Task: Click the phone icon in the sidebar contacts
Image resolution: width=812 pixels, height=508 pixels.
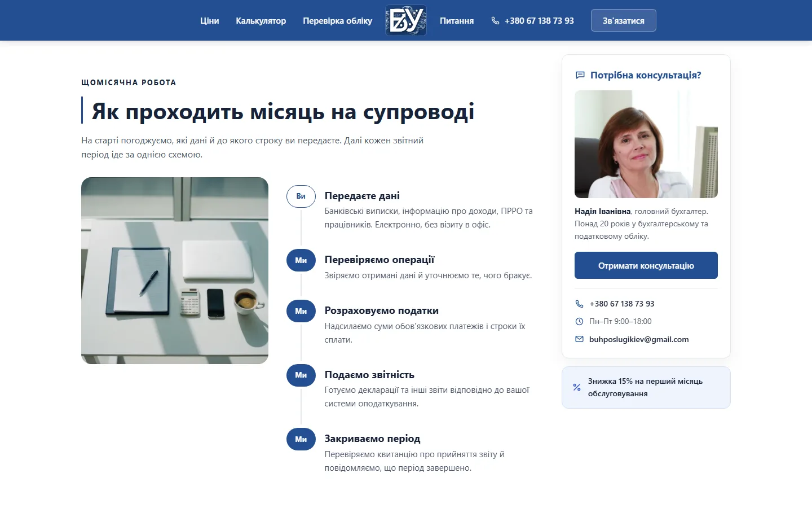Action: (579, 304)
